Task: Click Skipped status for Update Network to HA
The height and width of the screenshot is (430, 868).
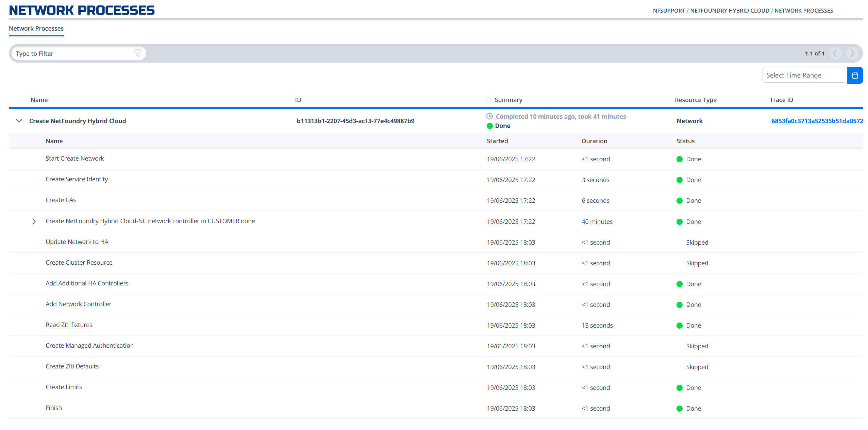Action: [697, 243]
